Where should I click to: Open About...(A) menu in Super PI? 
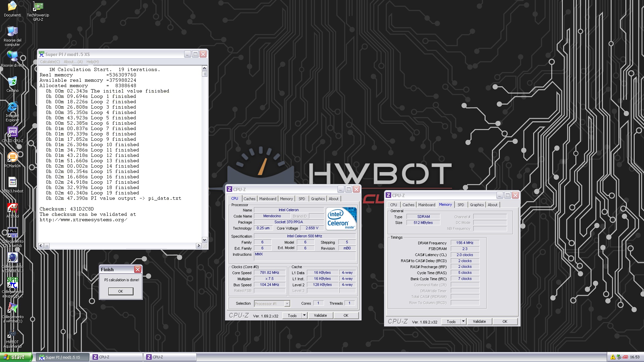[x=73, y=62]
